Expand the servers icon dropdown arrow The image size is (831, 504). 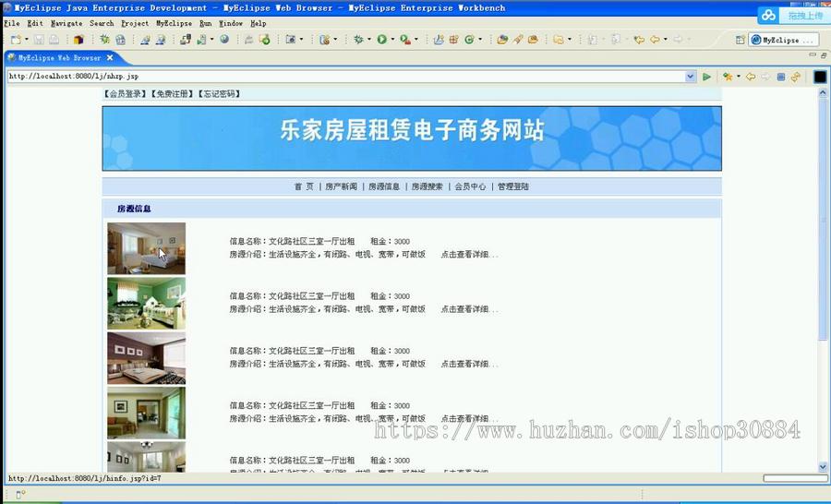point(211,40)
